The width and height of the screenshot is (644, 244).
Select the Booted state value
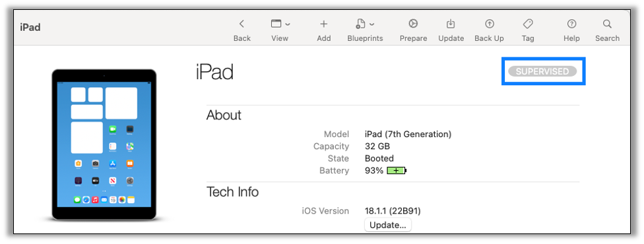click(x=379, y=158)
